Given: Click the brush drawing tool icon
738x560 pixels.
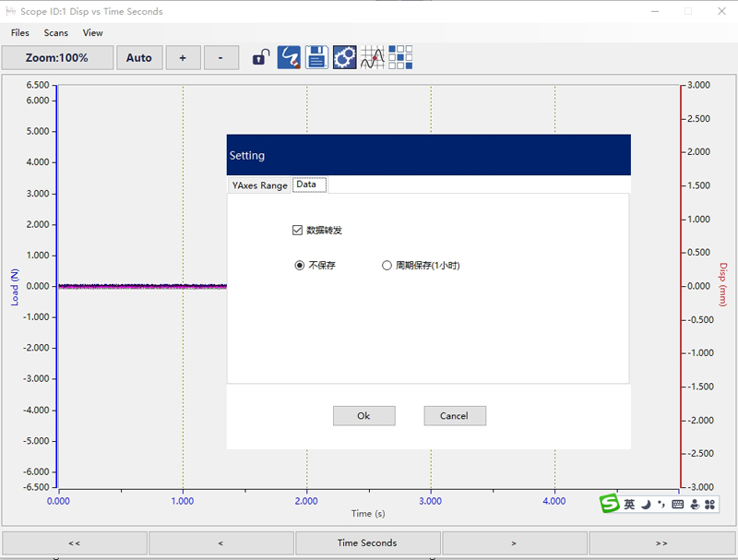Looking at the screenshot, I should pos(290,57).
